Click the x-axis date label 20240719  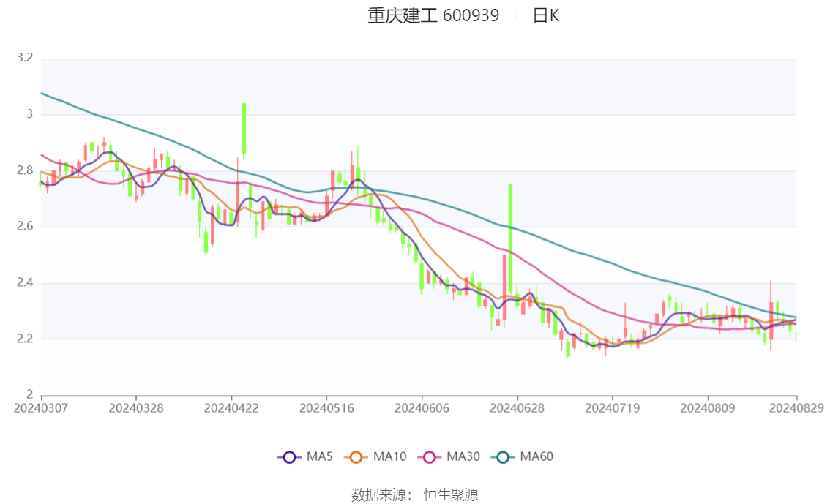pyautogui.click(x=613, y=408)
